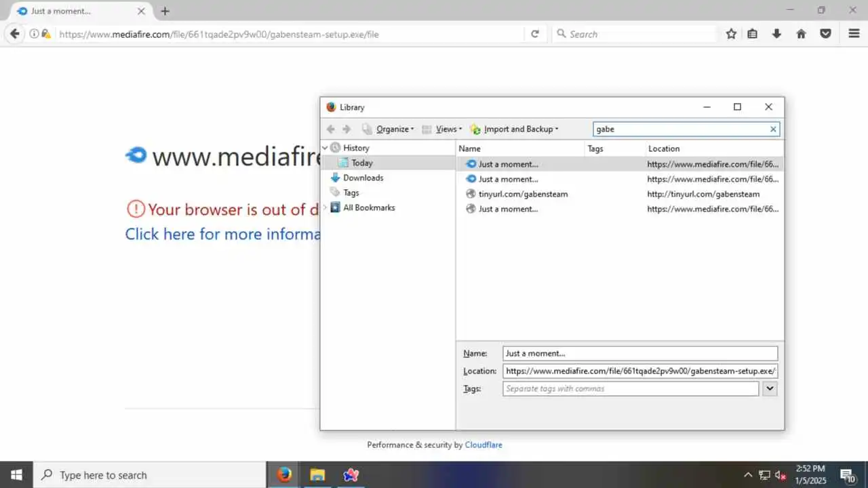Click the Library back arrow
Viewport: 868px width, 488px height.
pos(331,129)
